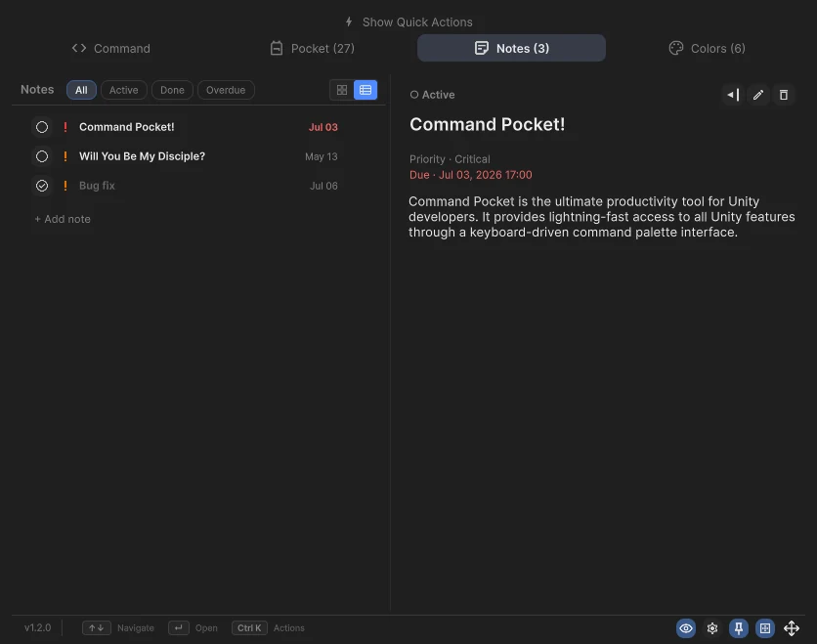Screen dimensions: 817x644
Task: Switch to the Command tab
Action: tap(111, 49)
